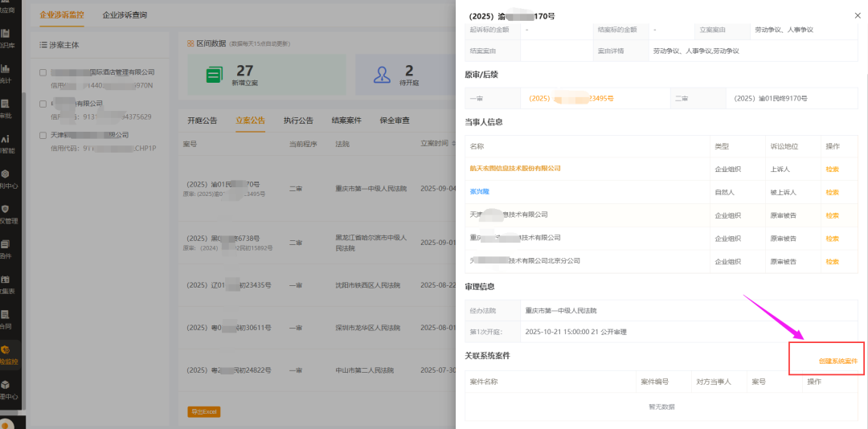The width and height of the screenshot is (868, 429).
Task: Click hearing time 2025-10-21 15:00:00
Action: point(559,332)
